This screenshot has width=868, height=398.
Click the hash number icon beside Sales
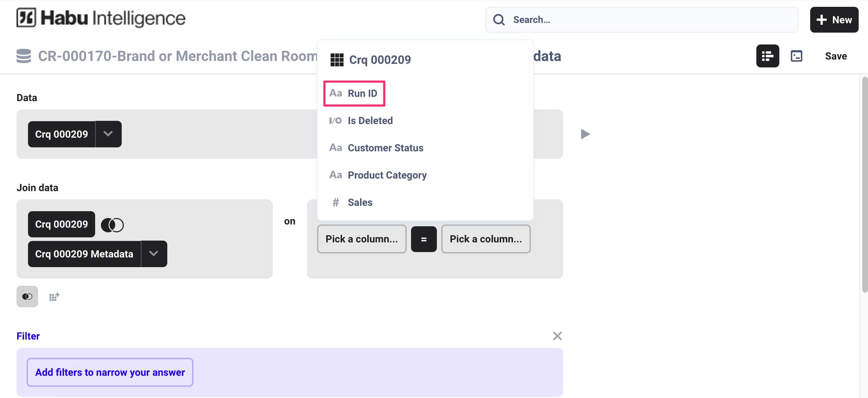[x=336, y=202]
